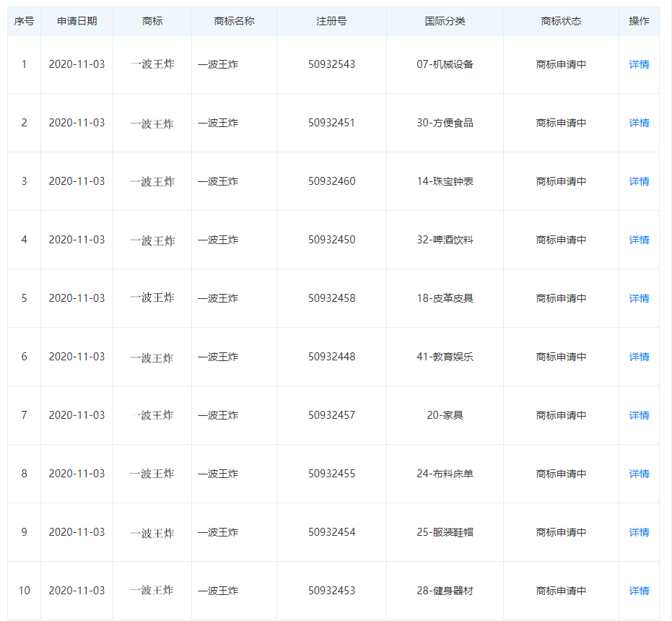Screen dimensions: 672x621
Task: Select the 注册号 column header
Action: (x=331, y=21)
